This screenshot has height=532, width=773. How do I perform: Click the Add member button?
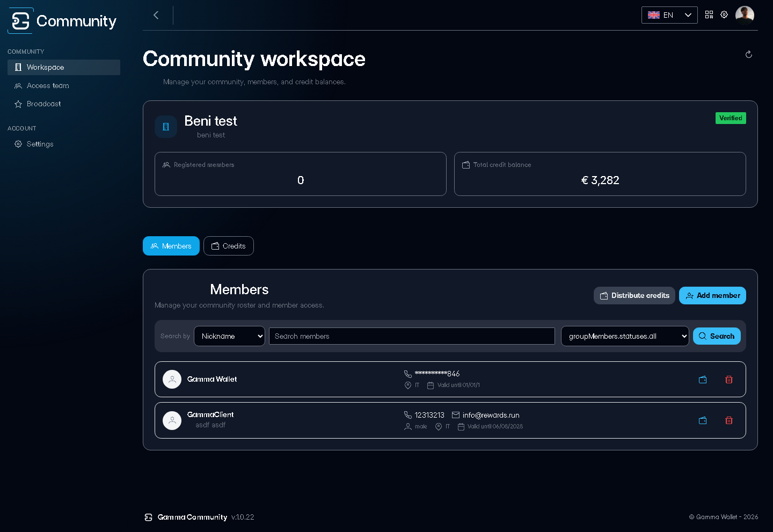pos(712,296)
